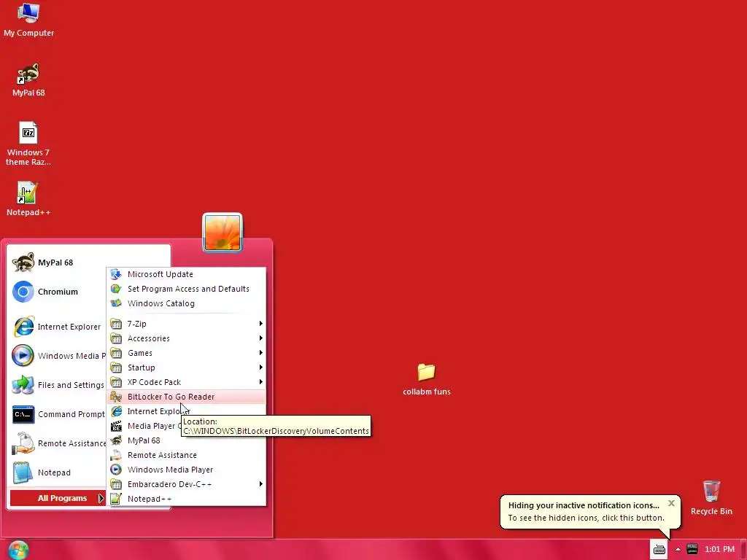Open Notepad++ desktop shortcut icon

[28, 199]
